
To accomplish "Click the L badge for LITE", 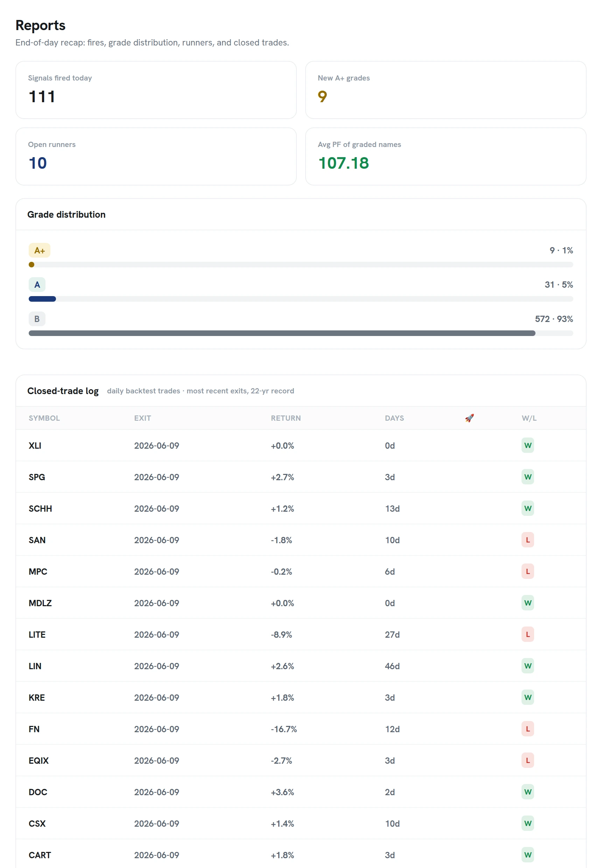I will [x=527, y=634].
